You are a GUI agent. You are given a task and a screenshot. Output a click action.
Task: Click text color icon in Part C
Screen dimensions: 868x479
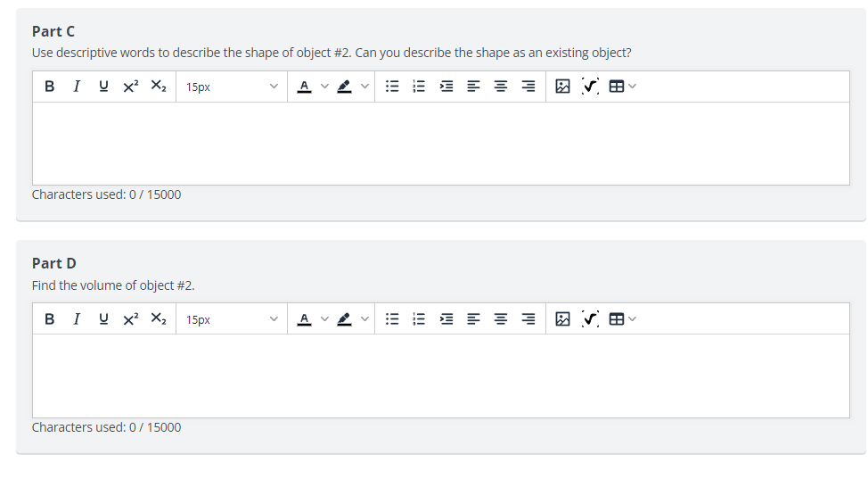pyautogui.click(x=304, y=87)
